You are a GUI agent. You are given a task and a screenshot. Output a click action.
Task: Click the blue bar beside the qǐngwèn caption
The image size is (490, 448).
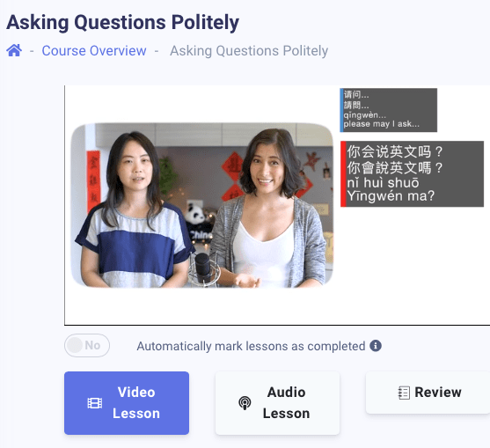(x=341, y=110)
